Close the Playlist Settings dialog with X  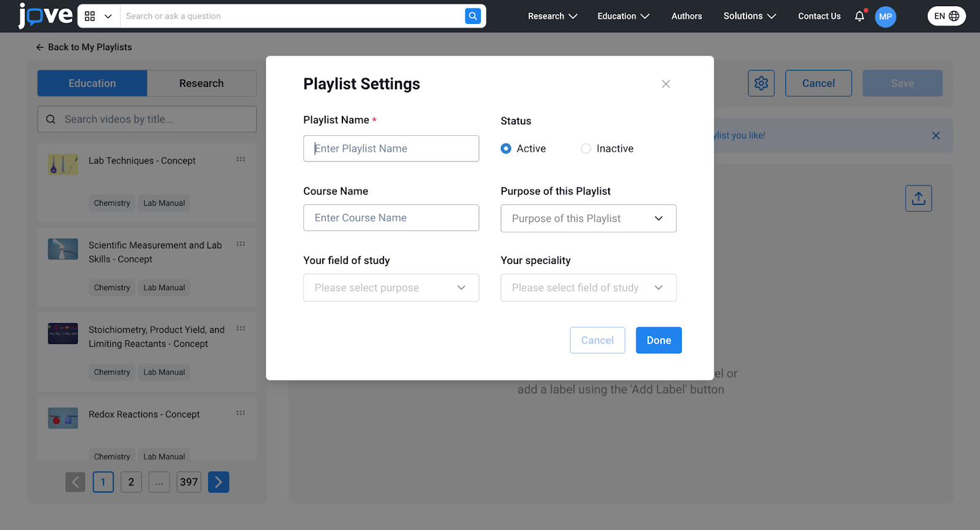tap(666, 84)
